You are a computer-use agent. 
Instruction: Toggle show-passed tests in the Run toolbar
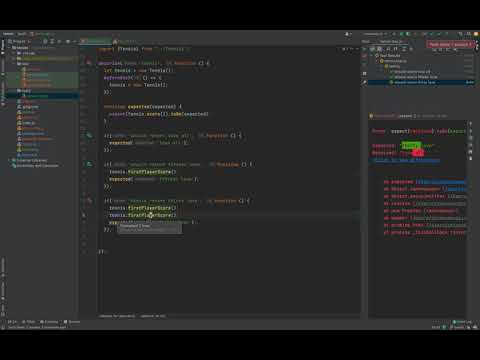pyautogui.click(x=373, y=49)
